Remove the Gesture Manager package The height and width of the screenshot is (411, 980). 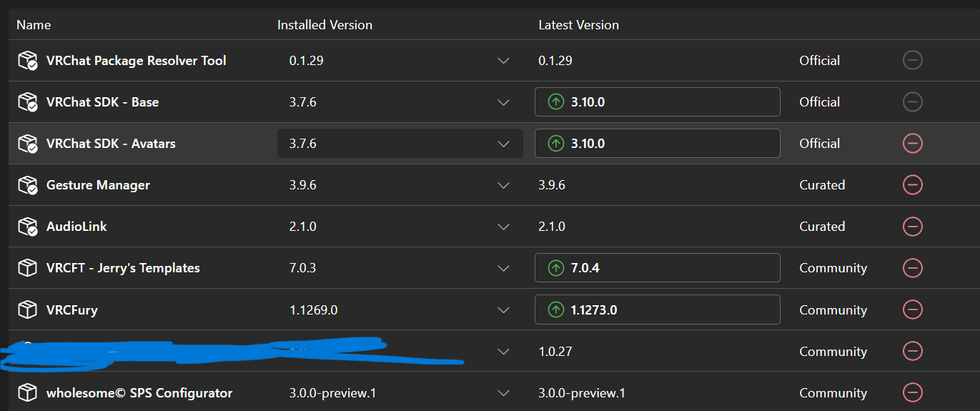pos(912,185)
